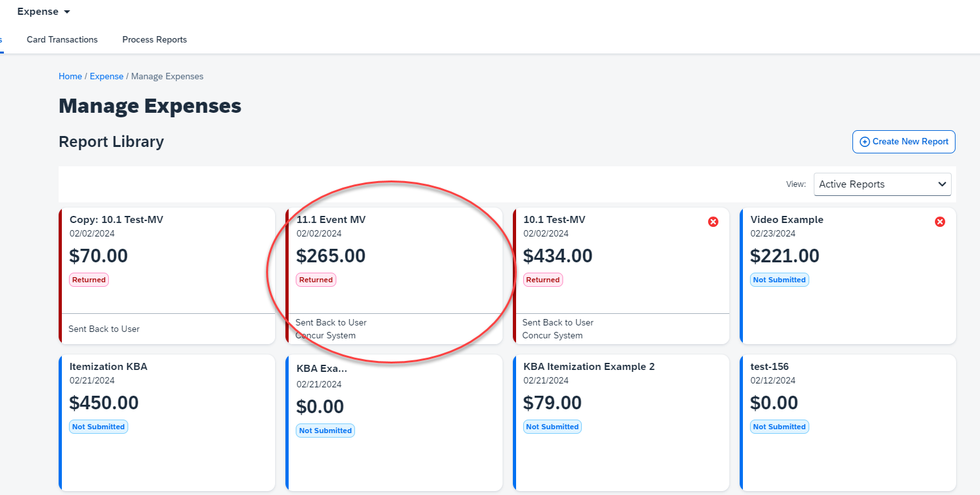Open the View selector showing Active Reports
The image size is (980, 495).
[x=882, y=184]
